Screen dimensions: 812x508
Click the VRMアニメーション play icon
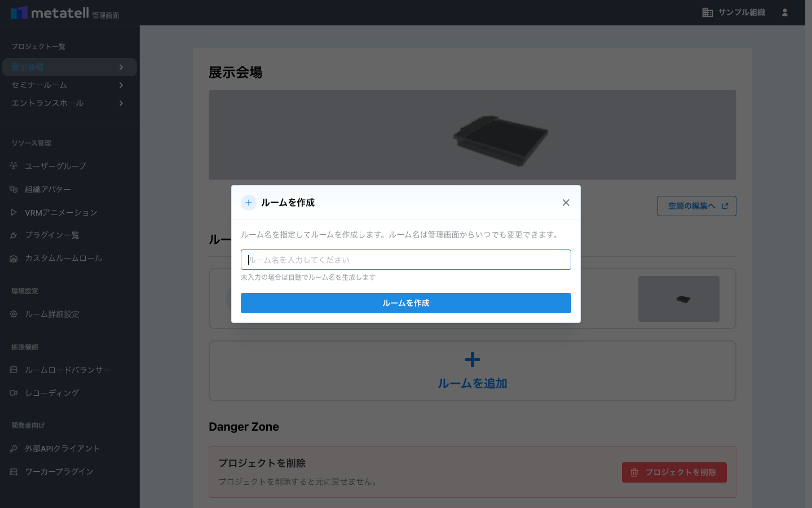pos(14,212)
